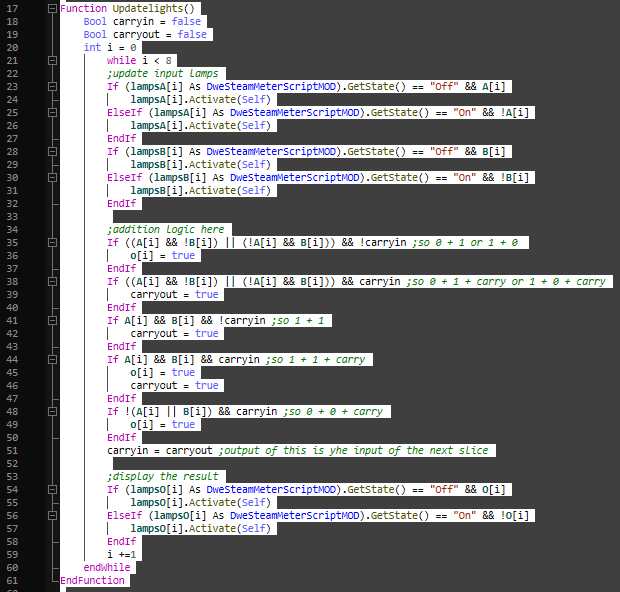Screen dimensions: 620x592
Task: Click the 'while i < 8' statement
Action: point(139,61)
